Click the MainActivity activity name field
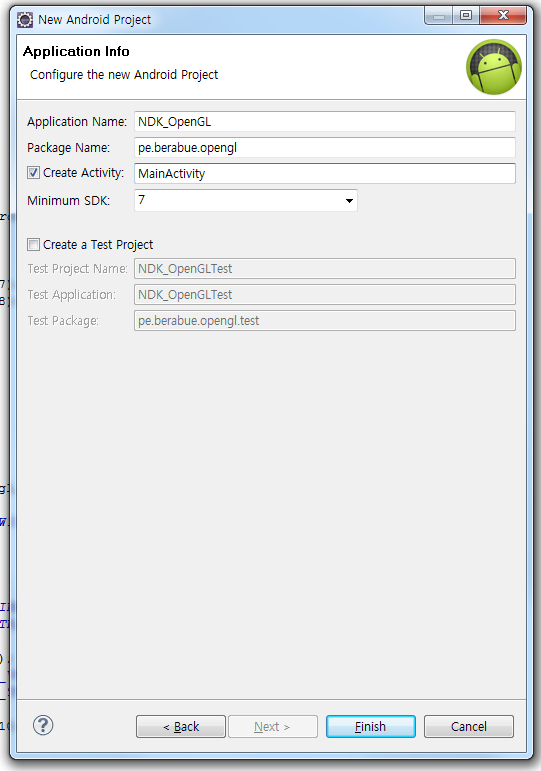 tap(325, 174)
